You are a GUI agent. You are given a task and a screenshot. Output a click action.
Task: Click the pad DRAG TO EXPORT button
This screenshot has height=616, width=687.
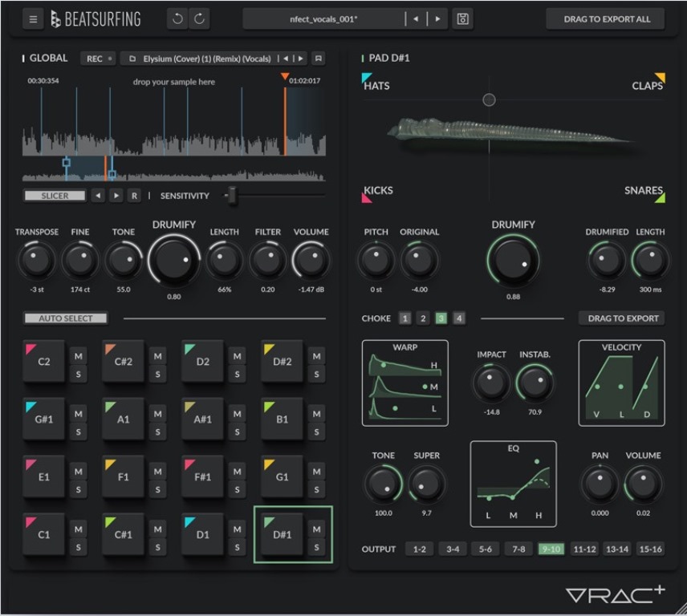pos(623,318)
